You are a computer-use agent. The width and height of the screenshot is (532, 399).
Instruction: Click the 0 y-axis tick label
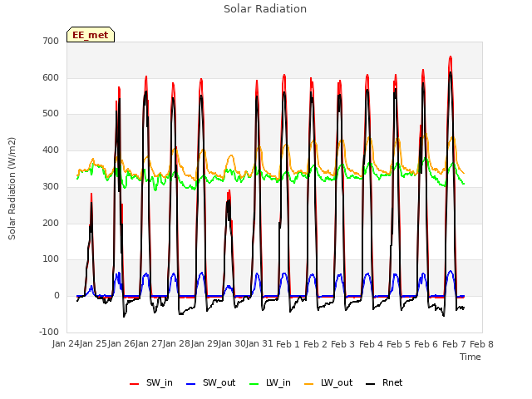pyautogui.click(x=57, y=296)
